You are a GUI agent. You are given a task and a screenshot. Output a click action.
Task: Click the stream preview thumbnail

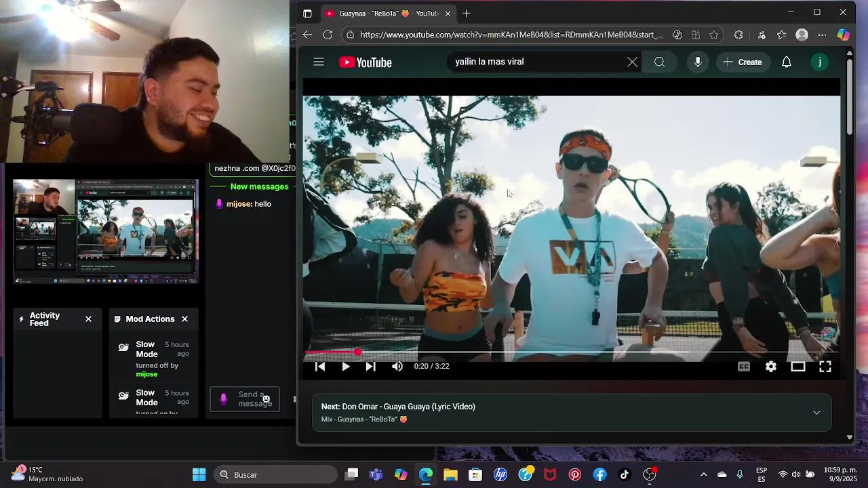105,231
